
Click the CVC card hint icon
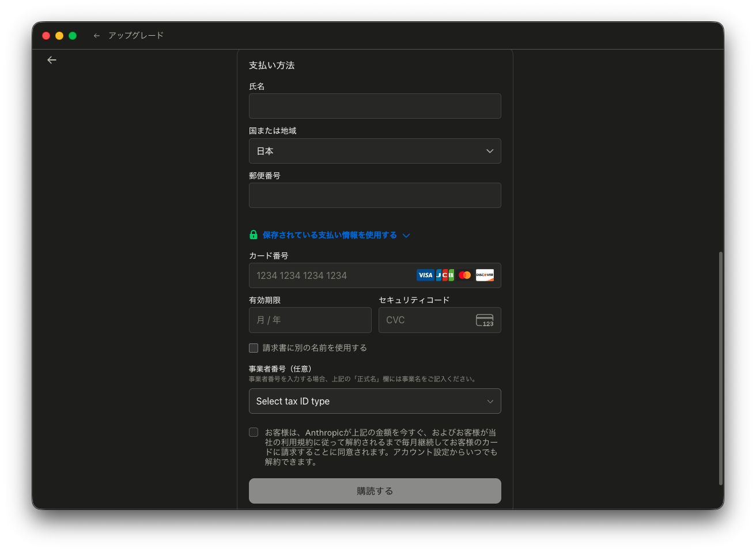pos(485,320)
